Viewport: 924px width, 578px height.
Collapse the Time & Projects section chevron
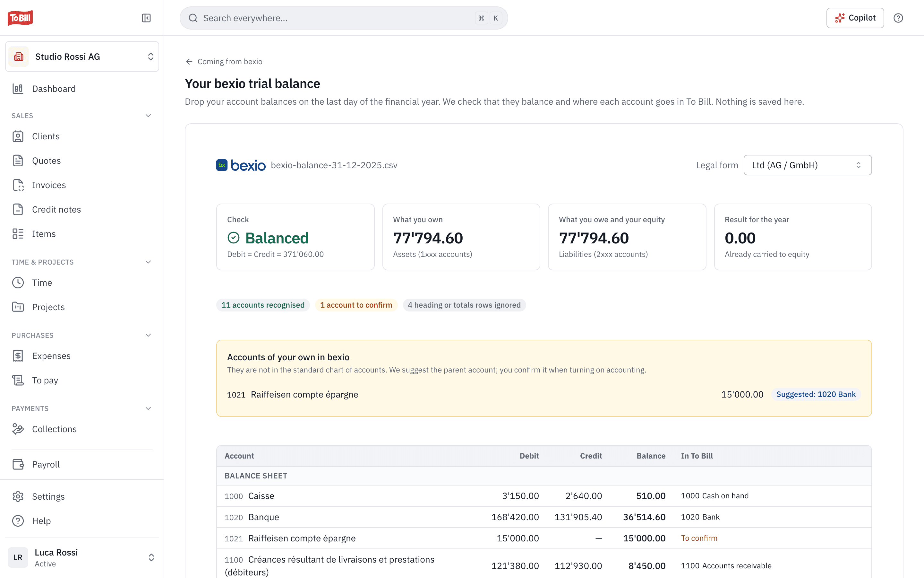148,262
